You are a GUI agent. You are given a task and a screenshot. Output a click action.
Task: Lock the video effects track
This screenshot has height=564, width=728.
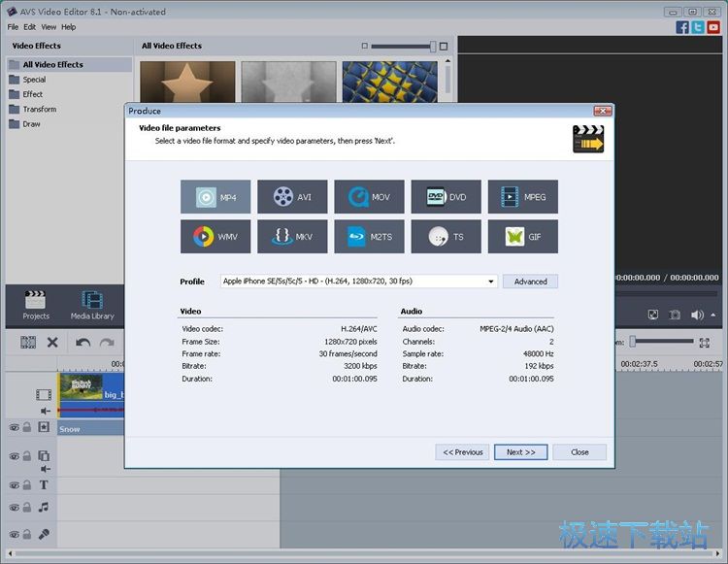[27, 426]
